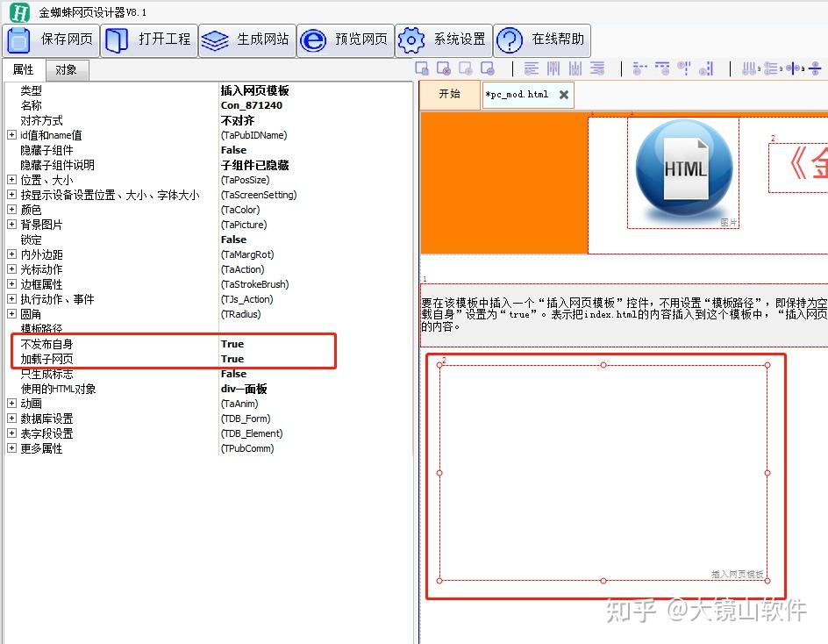Click the 名称 value Con_871240
828x644 pixels.
(252, 105)
